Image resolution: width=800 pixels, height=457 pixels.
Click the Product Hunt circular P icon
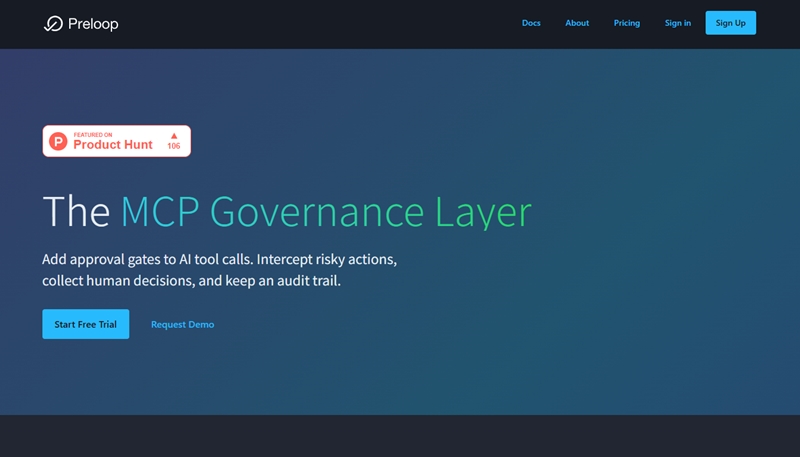59,142
